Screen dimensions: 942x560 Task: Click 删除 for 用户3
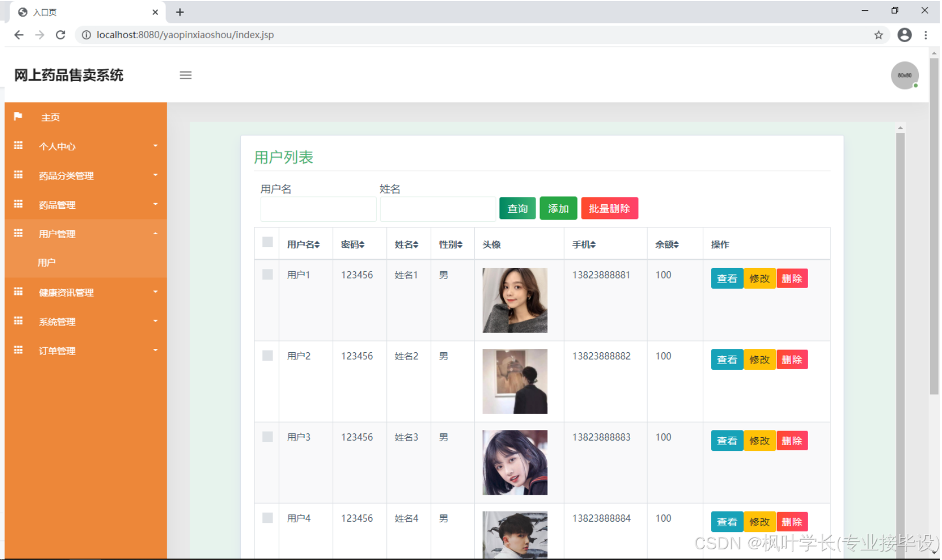point(792,441)
